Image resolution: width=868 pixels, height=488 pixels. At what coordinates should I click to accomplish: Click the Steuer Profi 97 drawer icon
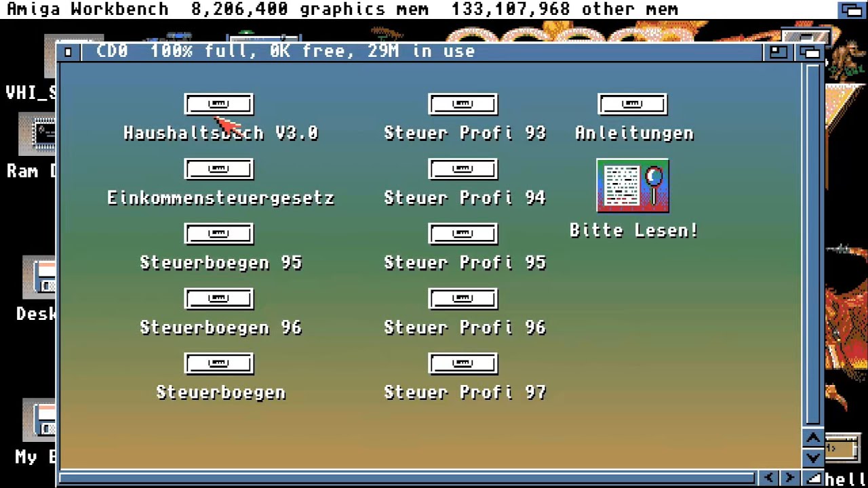462,364
